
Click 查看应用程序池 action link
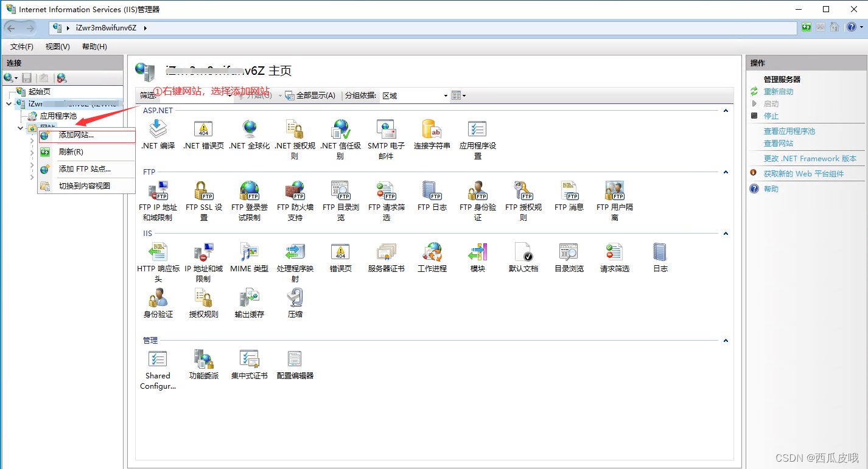point(789,131)
